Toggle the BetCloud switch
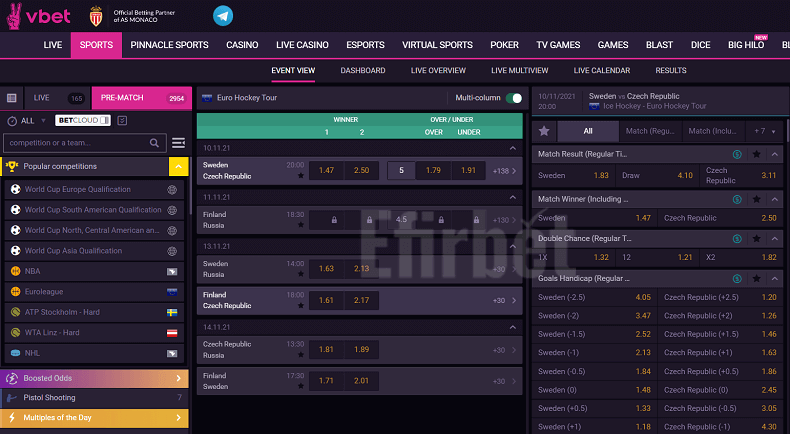This screenshot has width=790, height=434. [x=104, y=120]
